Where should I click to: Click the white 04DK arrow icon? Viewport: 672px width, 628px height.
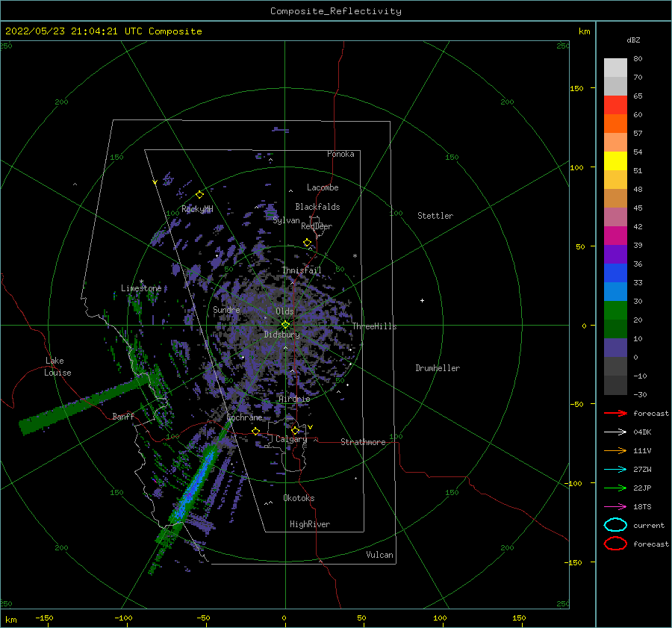pyautogui.click(x=615, y=432)
